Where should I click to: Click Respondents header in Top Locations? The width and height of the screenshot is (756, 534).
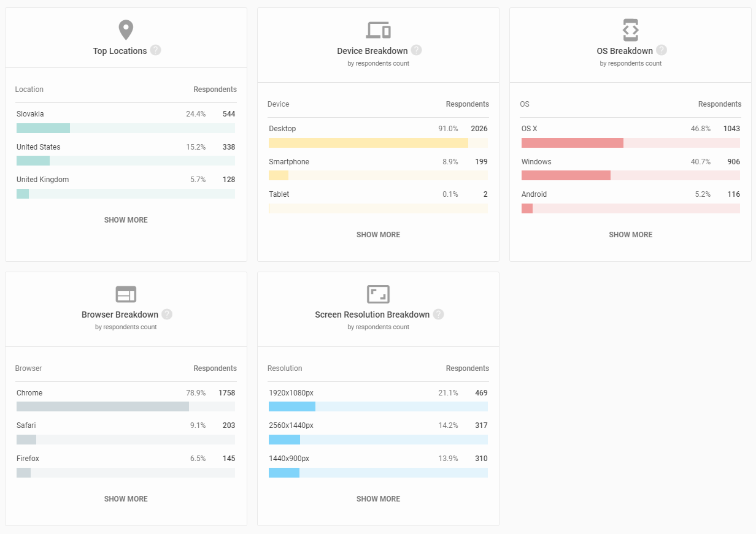(x=215, y=90)
